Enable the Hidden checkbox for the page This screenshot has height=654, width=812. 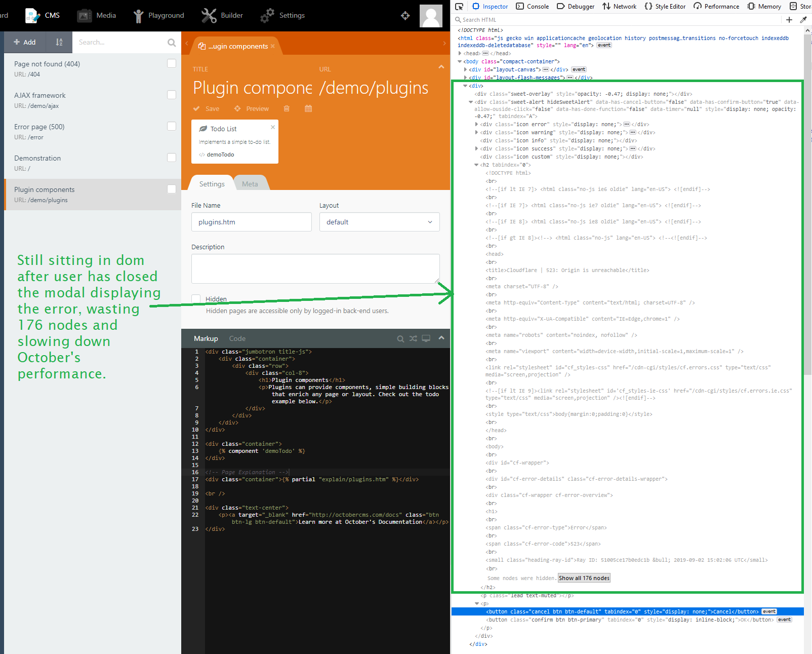(x=196, y=299)
